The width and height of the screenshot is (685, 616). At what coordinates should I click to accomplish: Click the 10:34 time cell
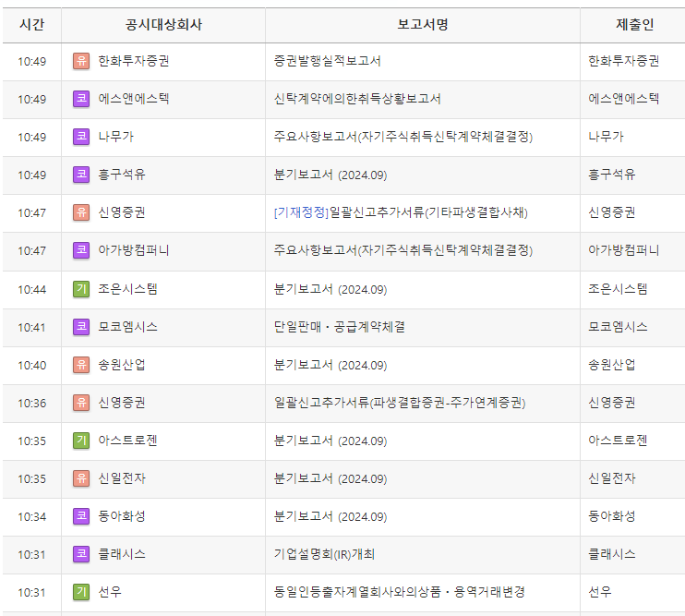32,517
